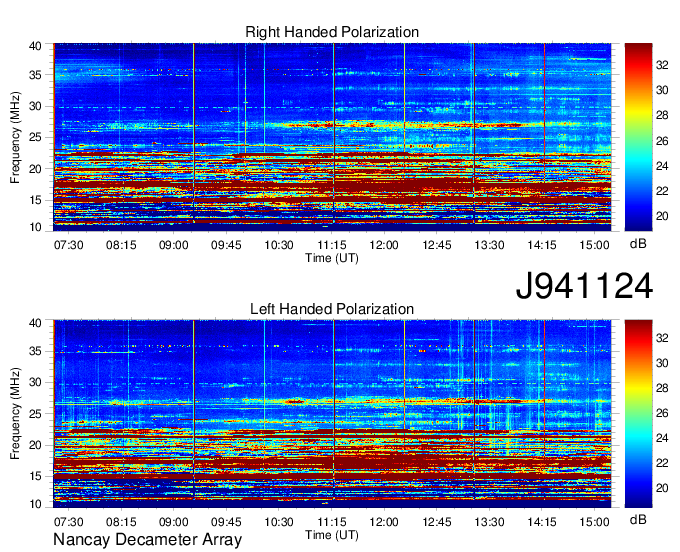Pick 09:00 time tick on Left Handed plot
This screenshot has height=552, width=680.
(173, 522)
